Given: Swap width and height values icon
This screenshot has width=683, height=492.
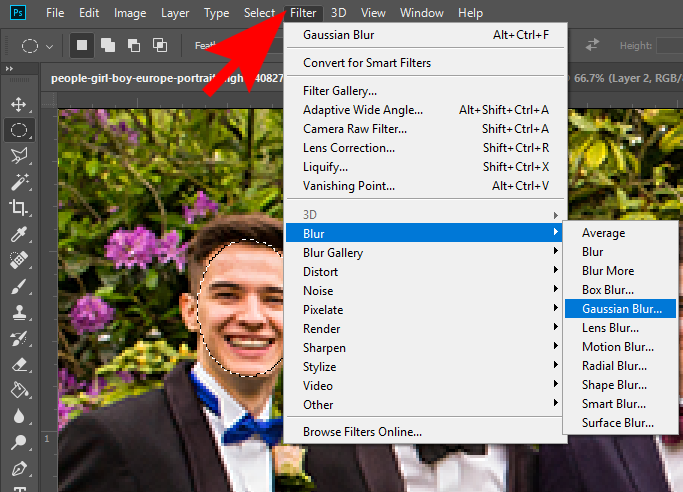Looking at the screenshot, I should pos(592,45).
